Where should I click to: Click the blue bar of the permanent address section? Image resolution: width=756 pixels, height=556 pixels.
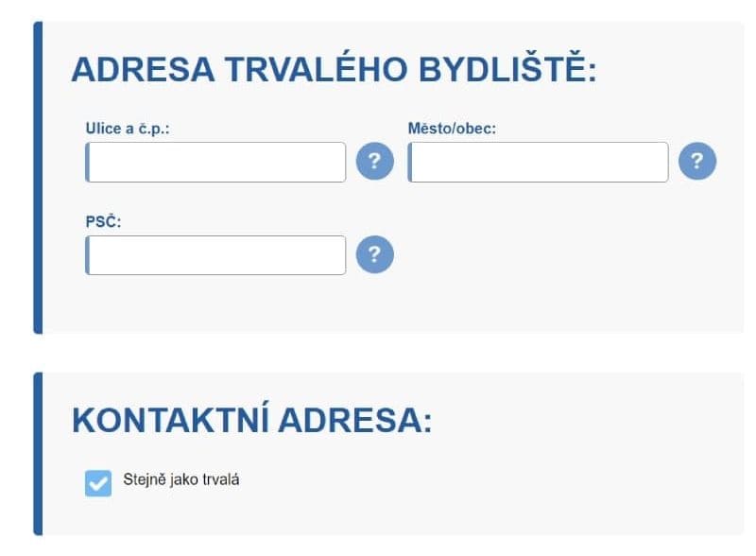tap(38, 178)
